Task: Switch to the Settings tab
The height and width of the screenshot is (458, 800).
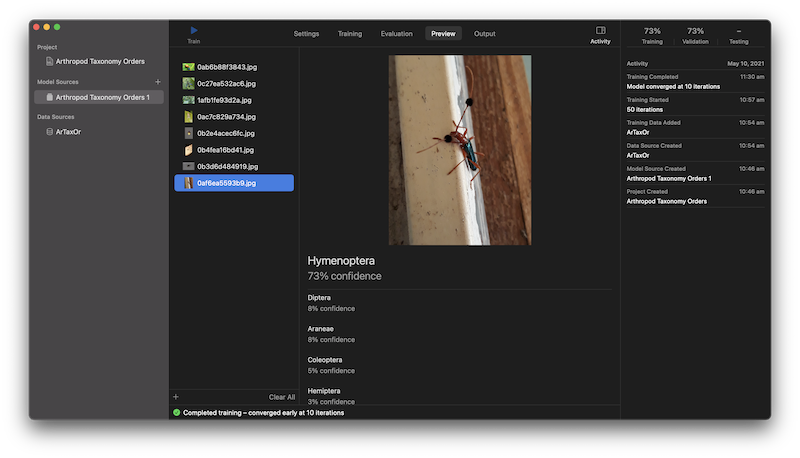Action: point(306,34)
